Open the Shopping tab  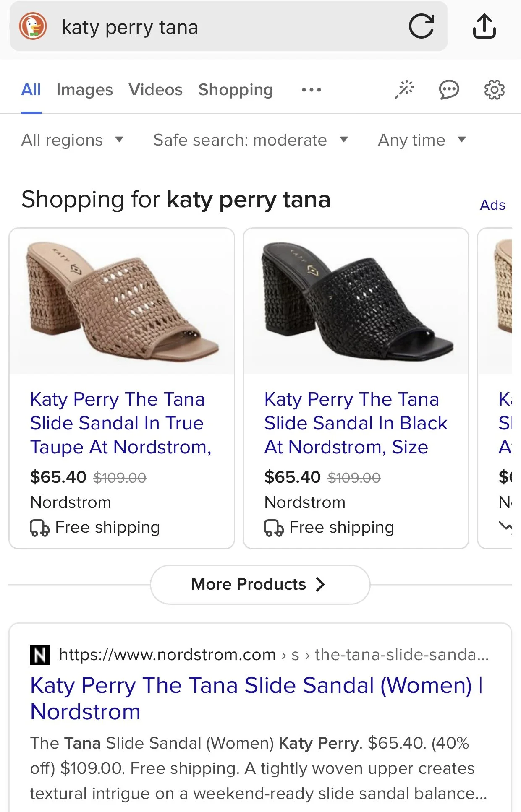pyautogui.click(x=236, y=89)
